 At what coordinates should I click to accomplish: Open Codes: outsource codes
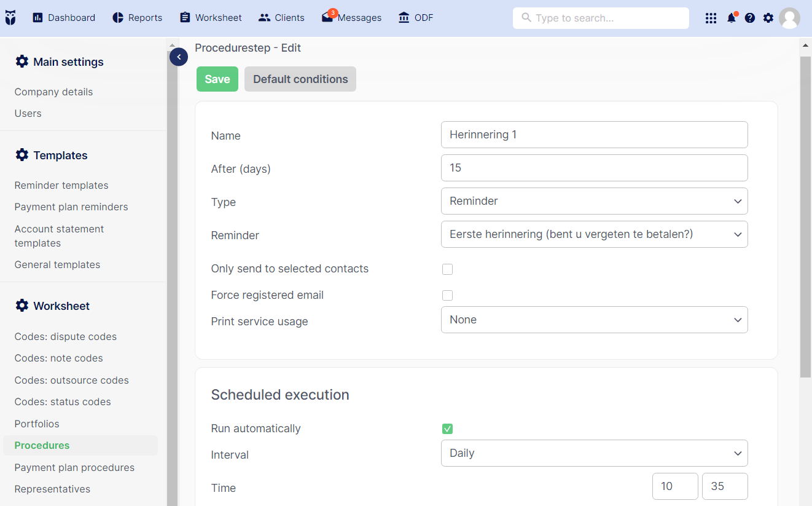pyautogui.click(x=72, y=381)
